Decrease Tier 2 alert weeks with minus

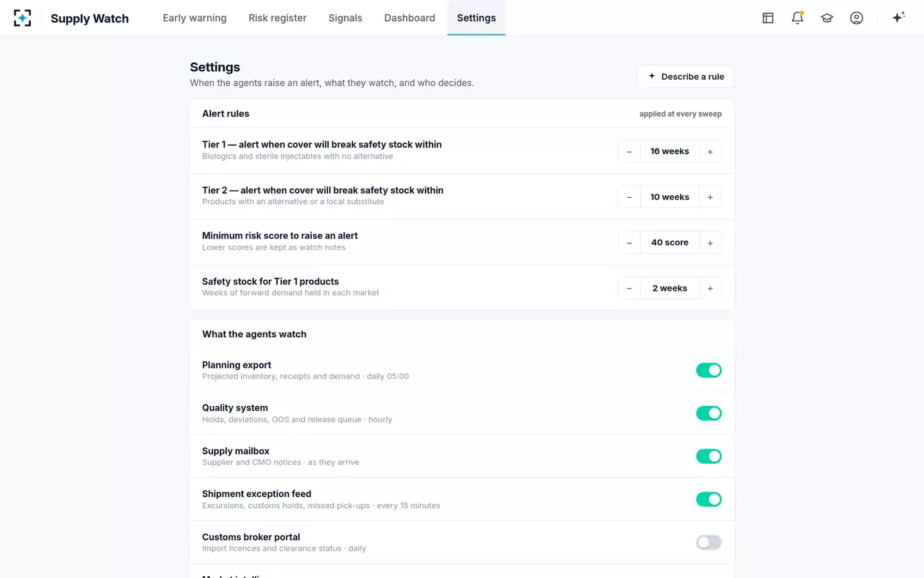pos(629,197)
